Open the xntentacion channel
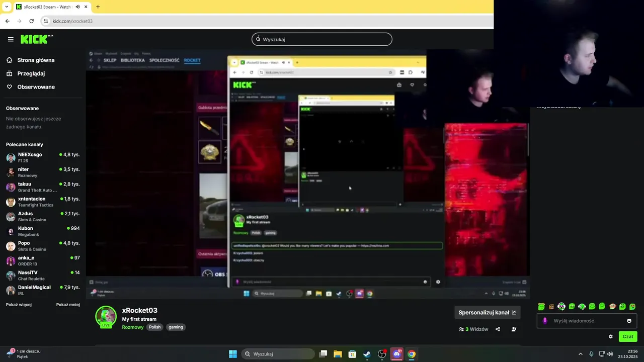This screenshot has width=644, height=362. pos(43,202)
